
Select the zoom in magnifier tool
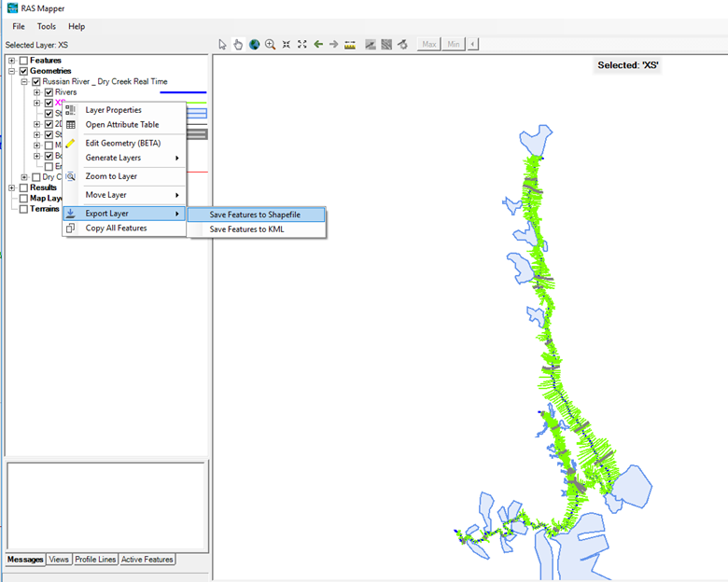[x=270, y=44]
